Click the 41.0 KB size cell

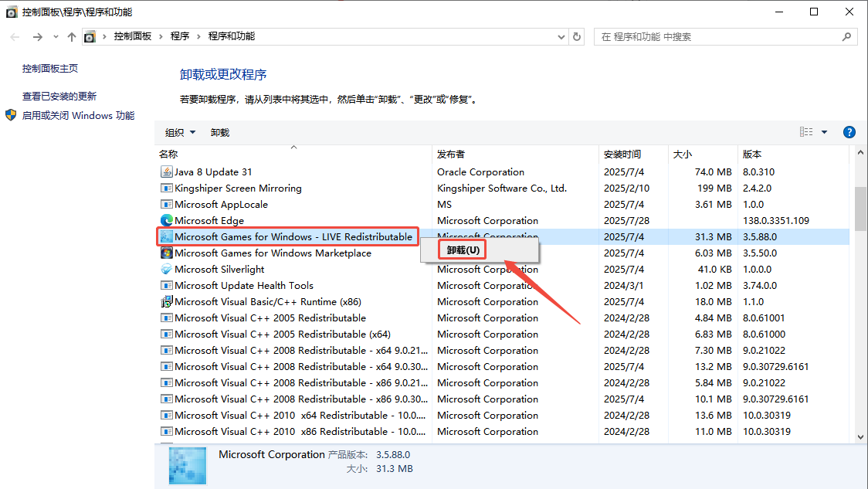pyautogui.click(x=714, y=269)
